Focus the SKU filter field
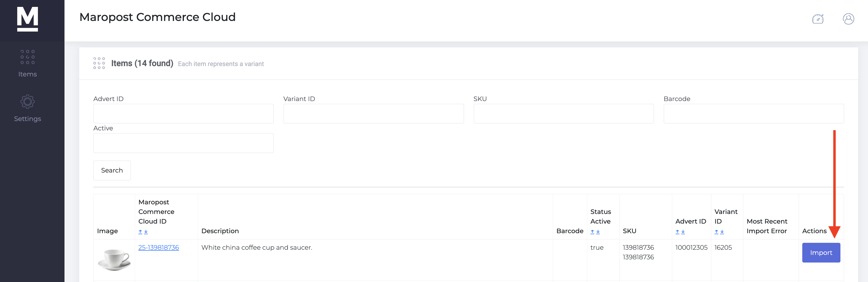 pos(563,114)
